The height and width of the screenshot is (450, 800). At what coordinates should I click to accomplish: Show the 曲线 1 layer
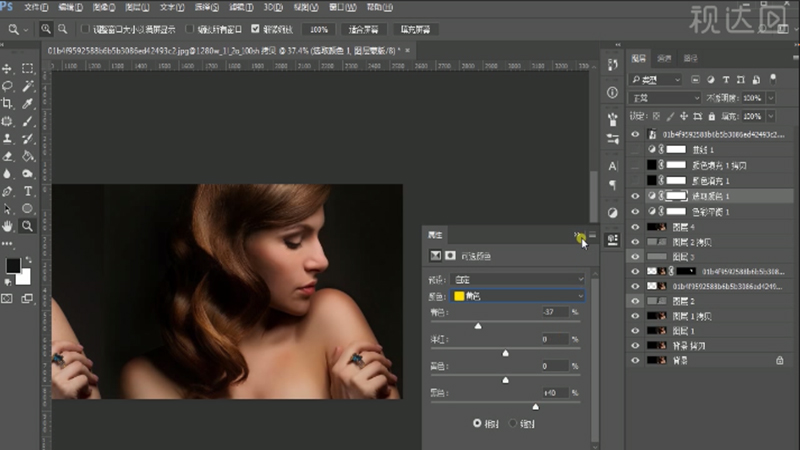point(635,149)
